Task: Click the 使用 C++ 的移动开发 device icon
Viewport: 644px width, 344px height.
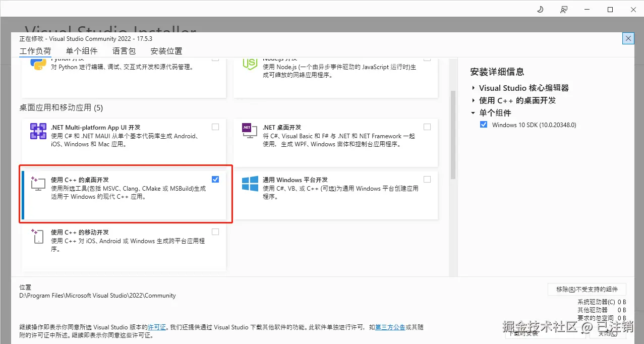Action: pyautogui.click(x=37, y=236)
